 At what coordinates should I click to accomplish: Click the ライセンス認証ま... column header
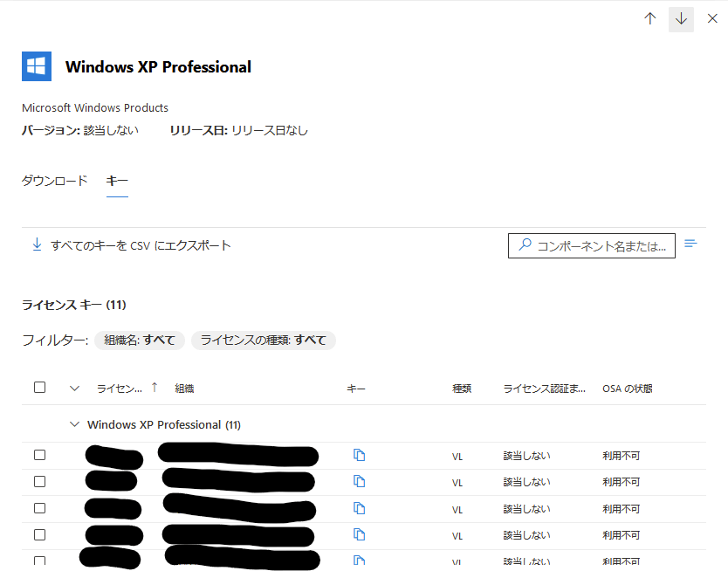[544, 389]
